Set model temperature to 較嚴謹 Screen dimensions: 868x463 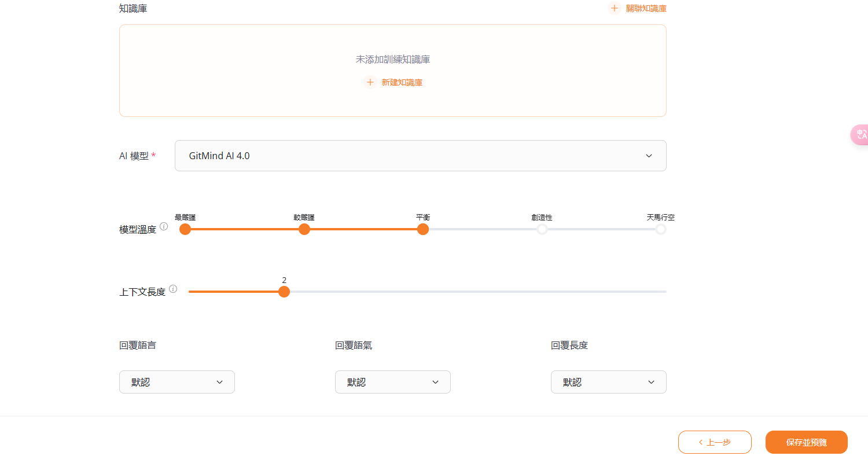coord(304,229)
